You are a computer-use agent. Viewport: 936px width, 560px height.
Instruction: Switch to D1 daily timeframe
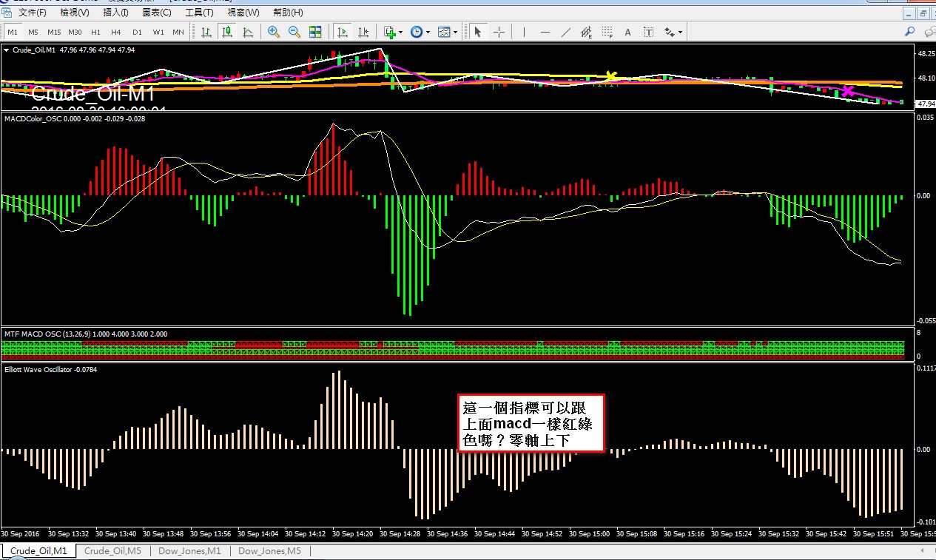tap(137, 32)
